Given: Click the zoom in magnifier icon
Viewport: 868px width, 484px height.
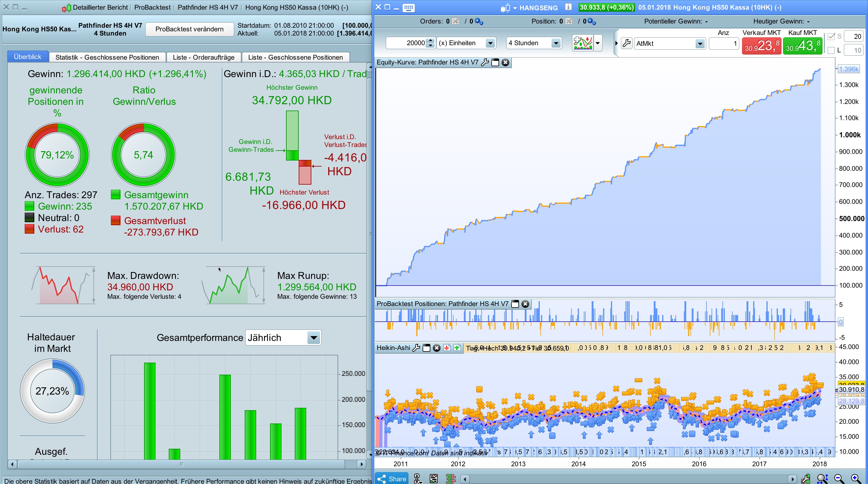Looking at the screenshot, I should point(856,478).
